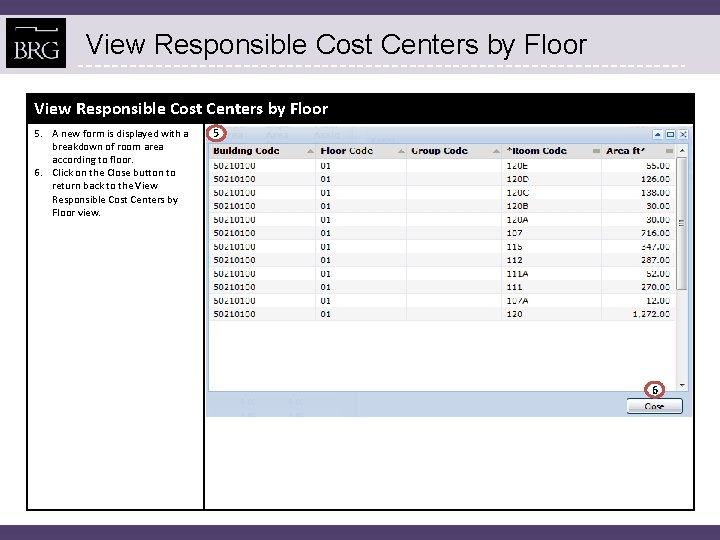Collapse the form using the up-arrow title icon

658,135
